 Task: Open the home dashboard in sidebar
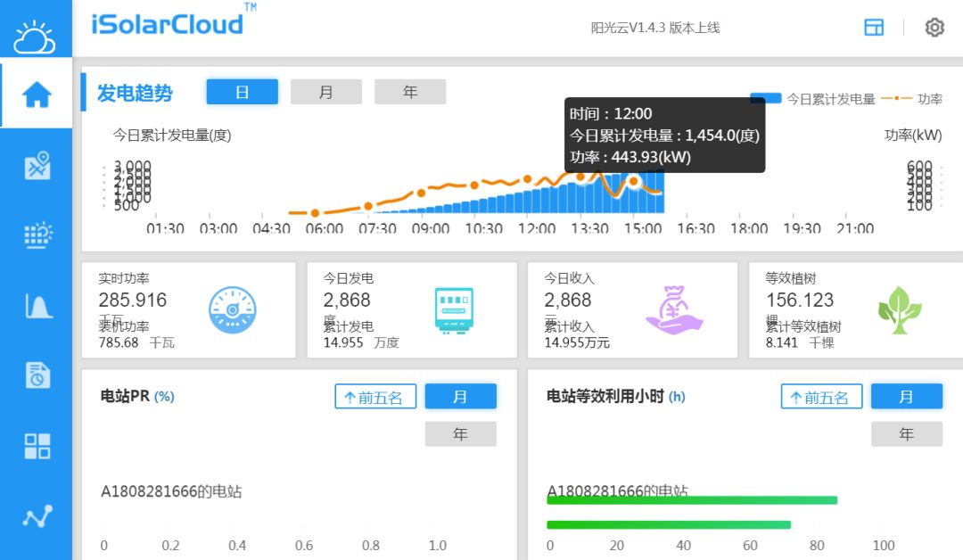pyautogui.click(x=37, y=95)
